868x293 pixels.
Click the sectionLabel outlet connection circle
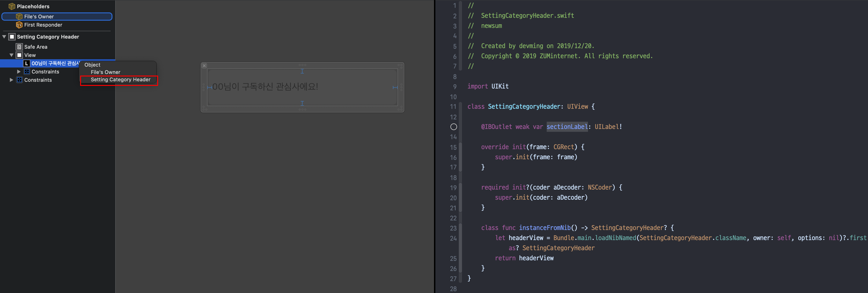pyautogui.click(x=454, y=127)
